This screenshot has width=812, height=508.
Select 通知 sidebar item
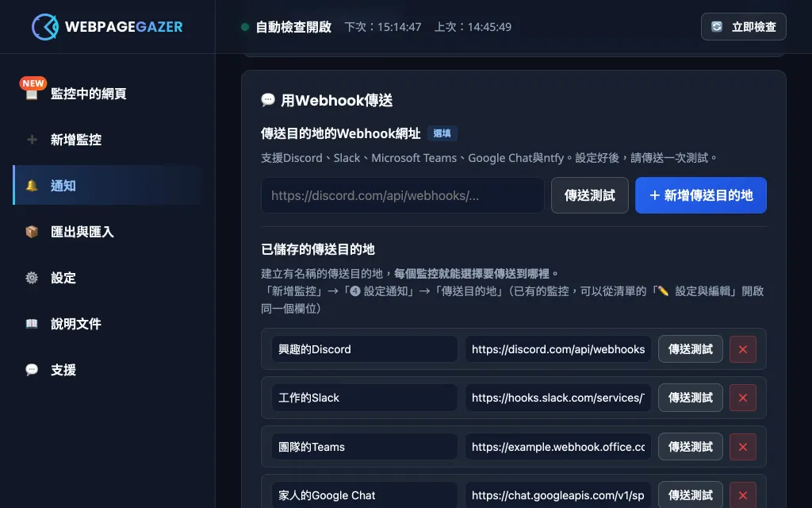pos(108,185)
